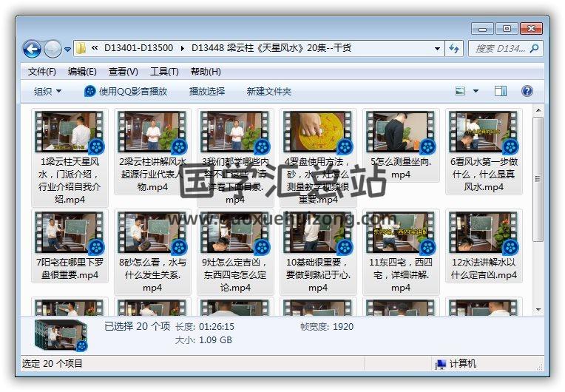Click file name 5怎么测量坐向.mp4
The image size is (565, 392).
coord(401,168)
